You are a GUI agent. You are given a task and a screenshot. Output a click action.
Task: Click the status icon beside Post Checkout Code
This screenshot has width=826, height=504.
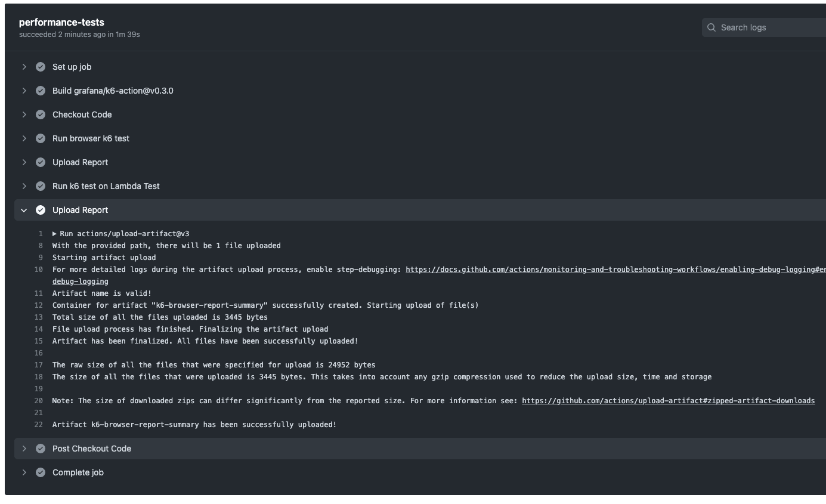(40, 448)
